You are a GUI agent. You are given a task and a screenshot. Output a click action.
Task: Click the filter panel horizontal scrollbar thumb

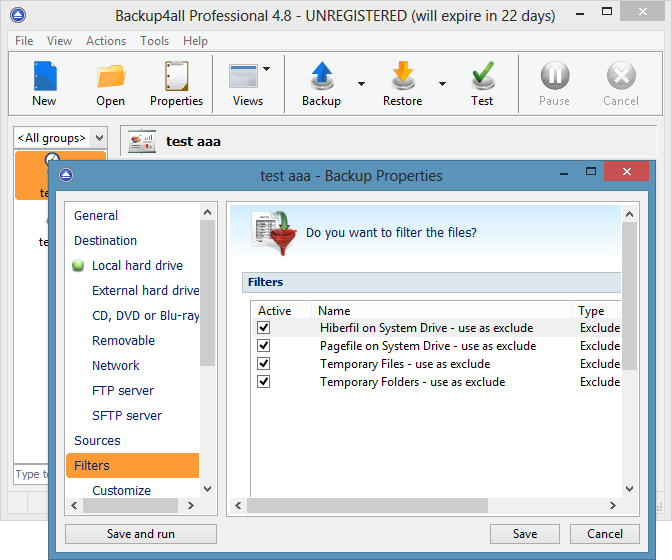point(367,506)
